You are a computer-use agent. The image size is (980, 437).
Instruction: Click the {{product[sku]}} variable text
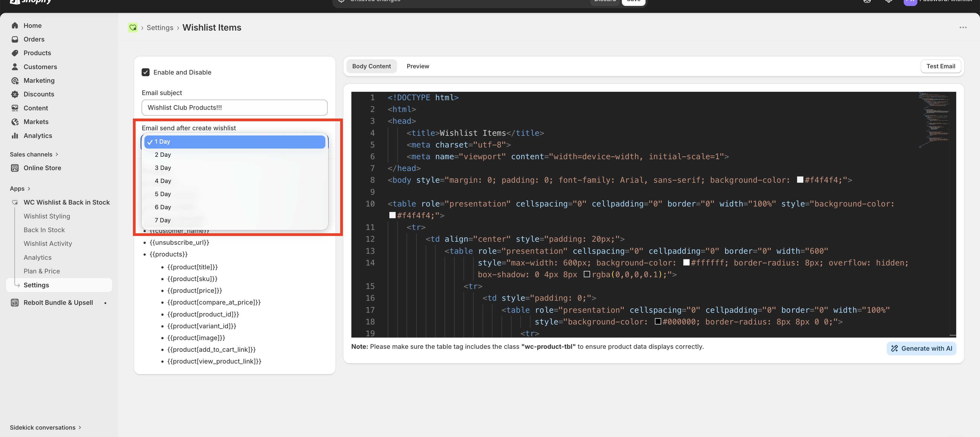pyautogui.click(x=192, y=279)
